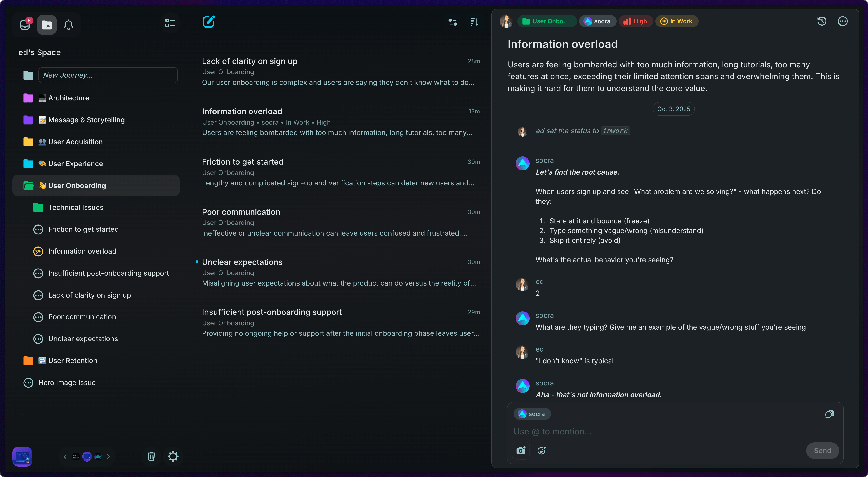Select Unclear expectations in the sidebar

83,338
